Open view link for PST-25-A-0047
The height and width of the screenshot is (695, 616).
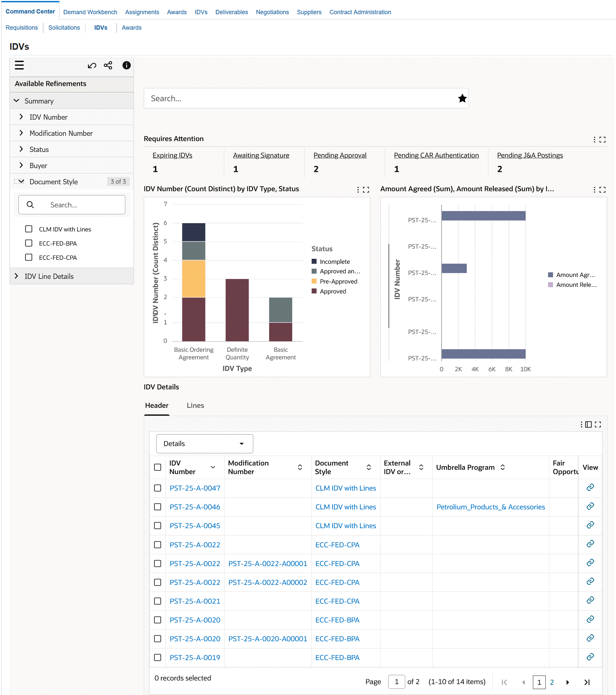(x=590, y=488)
